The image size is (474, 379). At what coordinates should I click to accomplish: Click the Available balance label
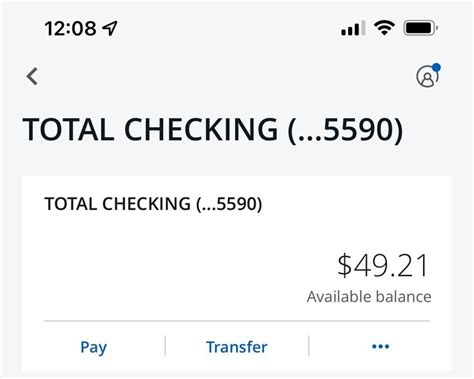coord(369,296)
